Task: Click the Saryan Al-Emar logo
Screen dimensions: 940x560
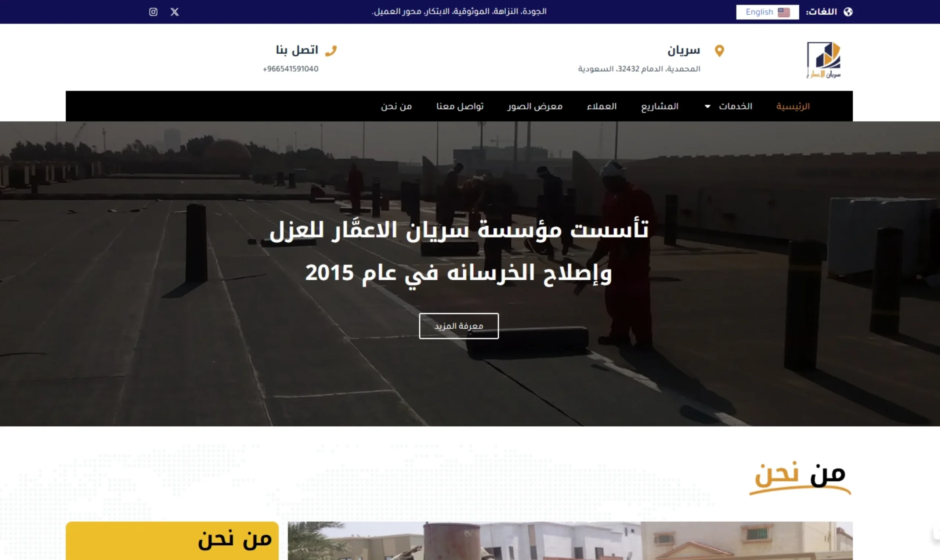Action: pos(824,60)
